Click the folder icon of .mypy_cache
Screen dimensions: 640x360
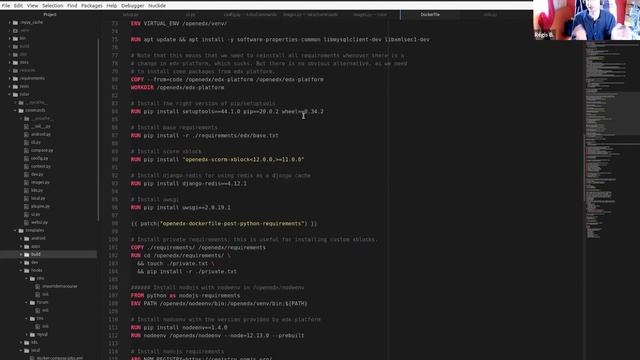[16, 22]
